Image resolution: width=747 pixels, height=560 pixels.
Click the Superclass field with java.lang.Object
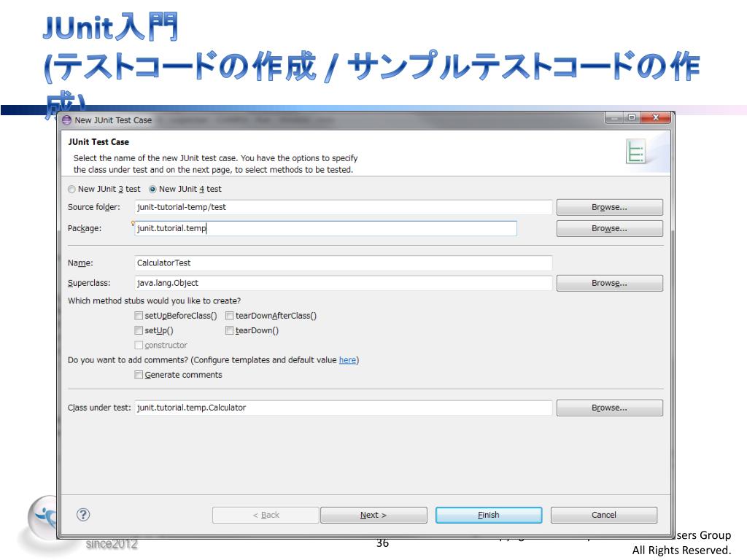[344, 283]
